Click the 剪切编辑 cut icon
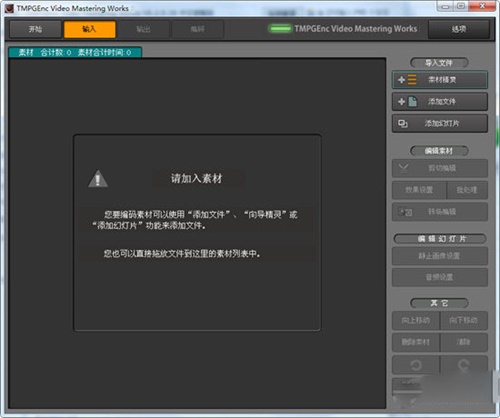The height and width of the screenshot is (418, 500). pos(403,168)
